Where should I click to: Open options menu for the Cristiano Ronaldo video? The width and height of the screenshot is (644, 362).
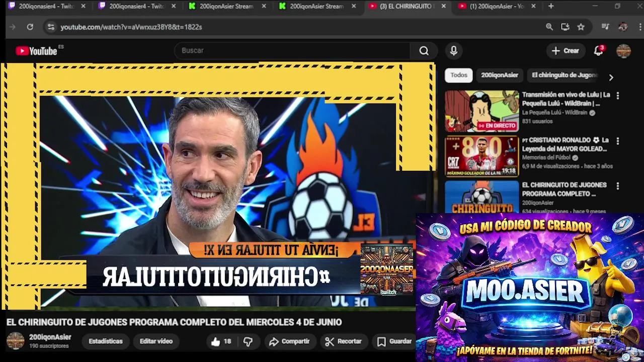(618, 141)
